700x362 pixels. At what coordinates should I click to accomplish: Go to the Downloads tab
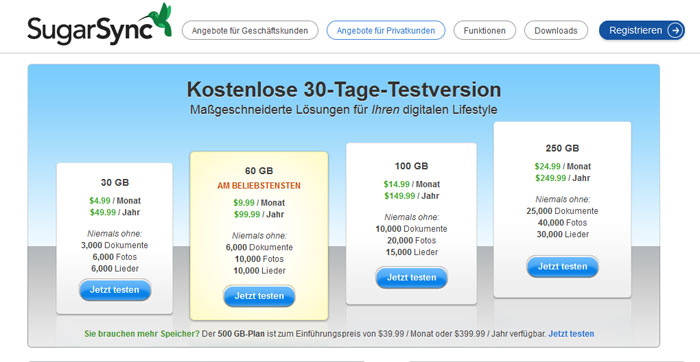click(x=556, y=30)
